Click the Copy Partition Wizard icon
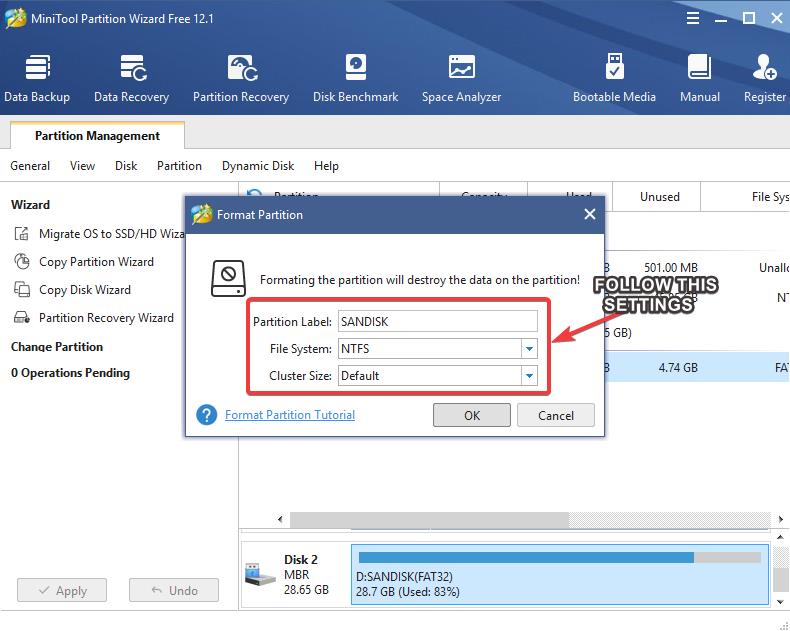Image resolution: width=790 pixels, height=631 pixels. click(x=22, y=262)
